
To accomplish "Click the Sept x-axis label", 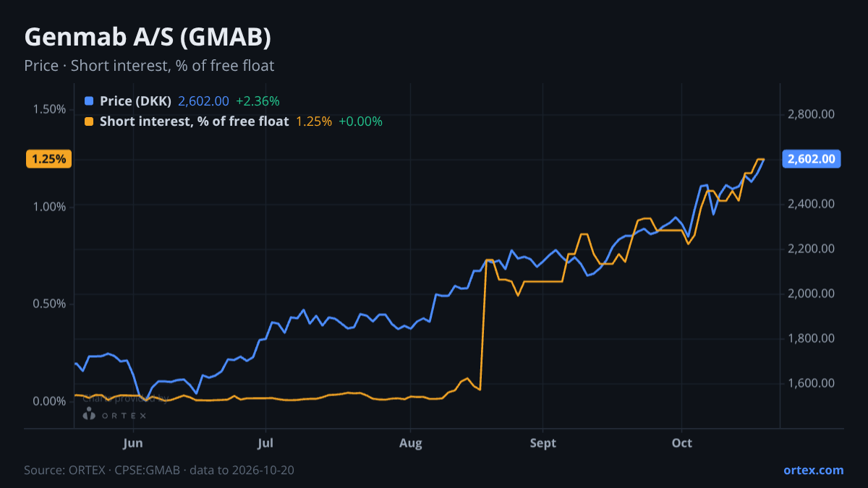I will pos(543,443).
